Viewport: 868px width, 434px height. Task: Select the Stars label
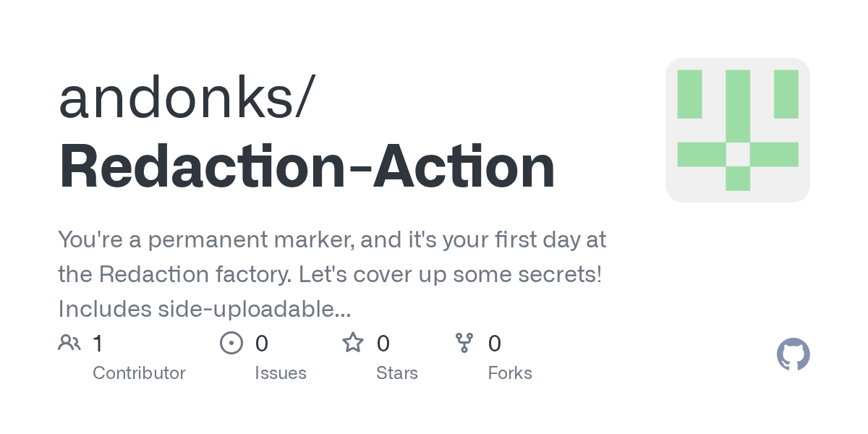(397, 373)
